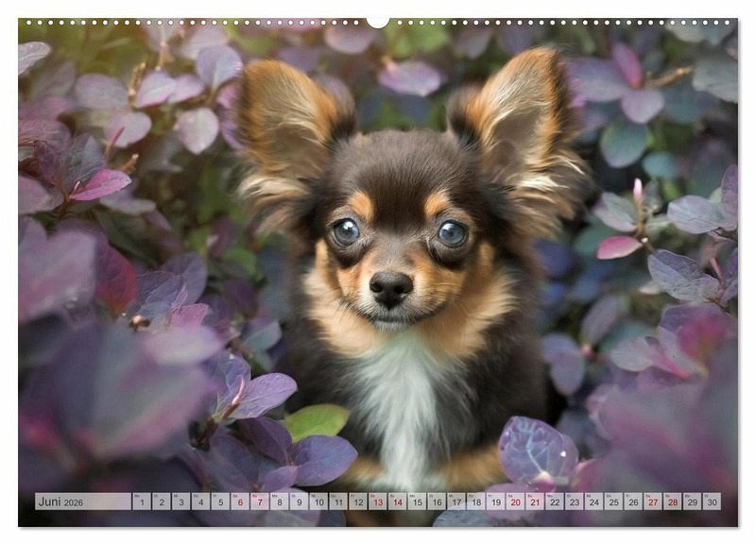This screenshot has width=756, height=545.
Task: Select the red Saturday date 6
Action: 240,502
